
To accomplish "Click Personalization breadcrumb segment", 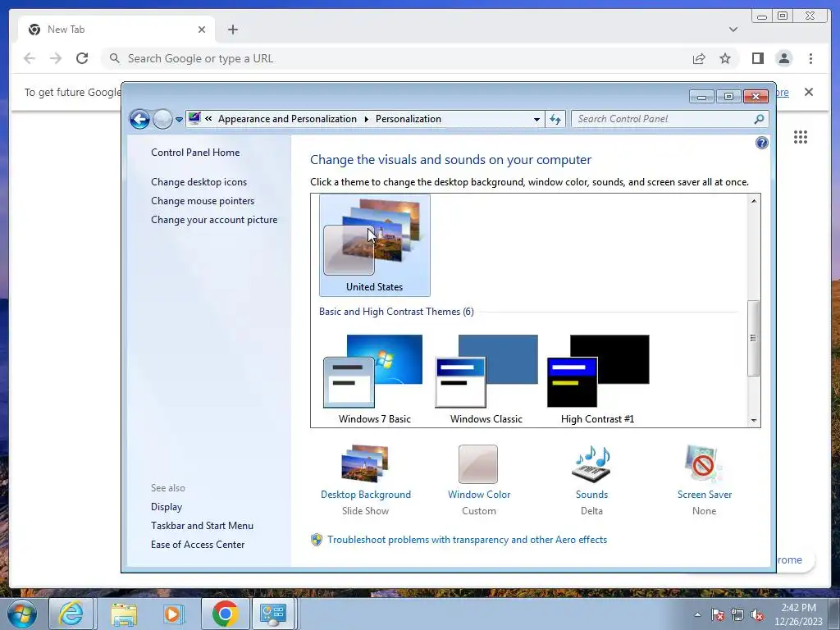I will (x=409, y=119).
